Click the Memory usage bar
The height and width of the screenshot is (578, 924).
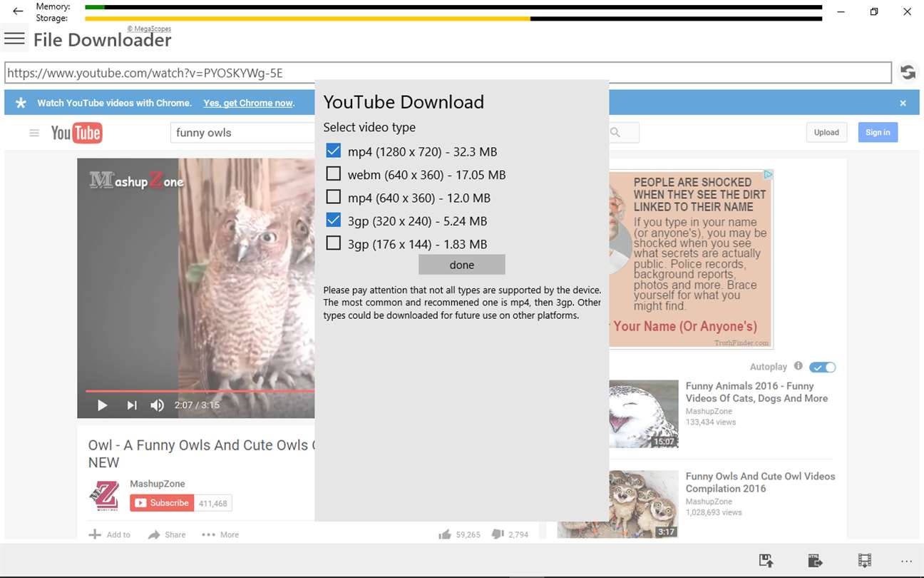tap(453, 7)
